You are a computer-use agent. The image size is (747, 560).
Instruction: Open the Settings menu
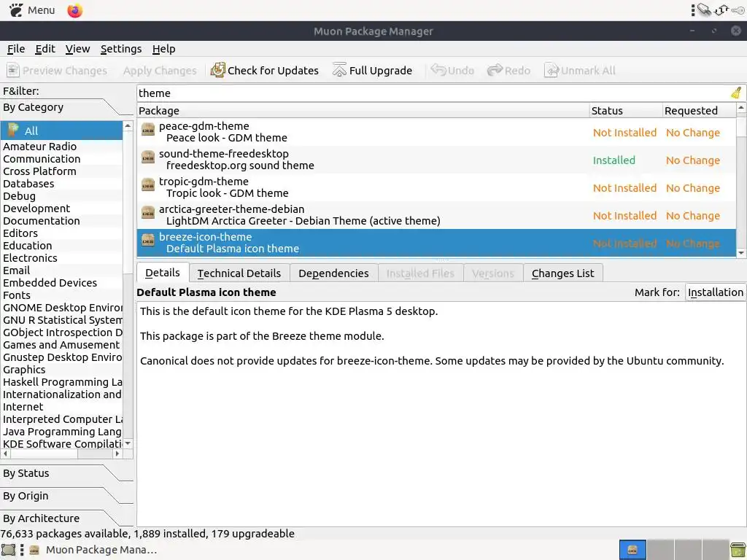click(121, 49)
